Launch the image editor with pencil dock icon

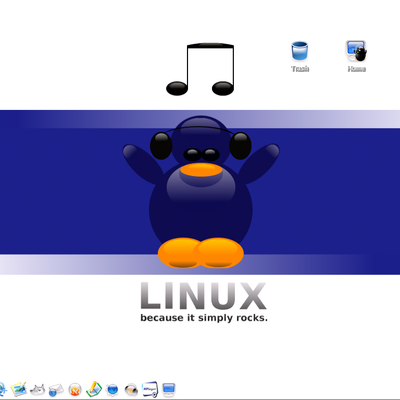(x=18, y=389)
